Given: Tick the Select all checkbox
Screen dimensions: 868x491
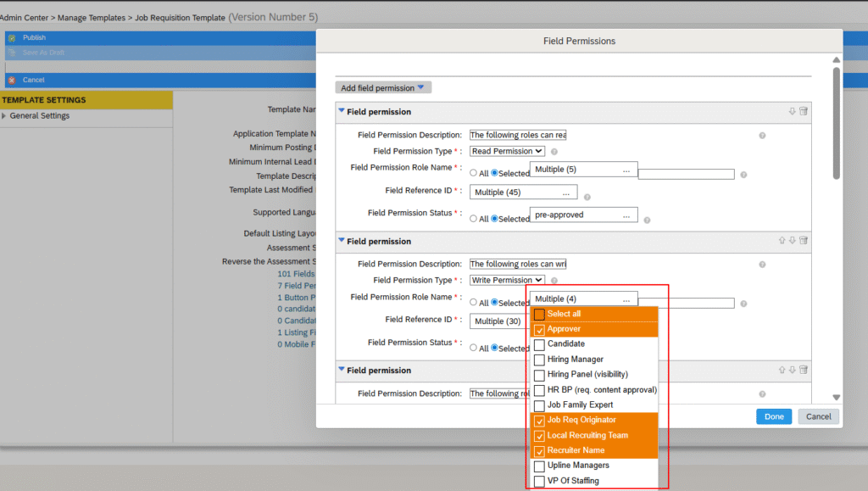Looking at the screenshot, I should pos(539,314).
